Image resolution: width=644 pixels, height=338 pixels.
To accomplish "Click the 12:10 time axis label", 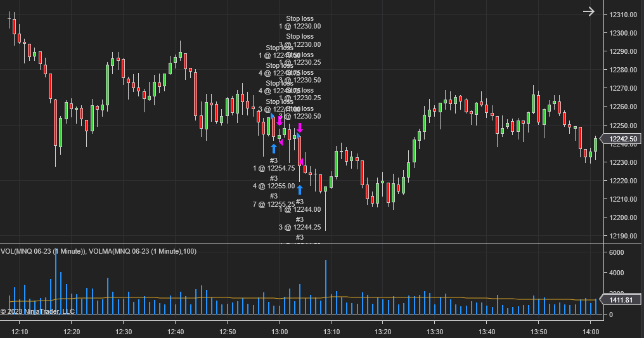I will pyautogui.click(x=20, y=332).
